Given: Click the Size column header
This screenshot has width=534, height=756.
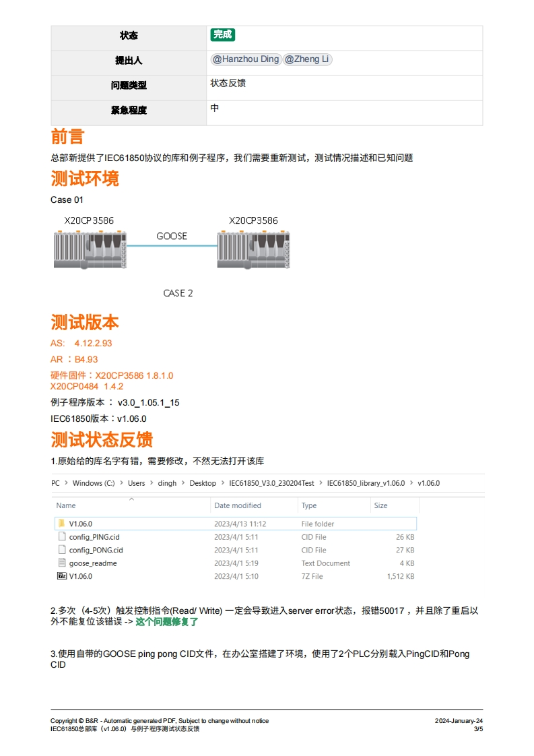Looking at the screenshot, I should click(x=380, y=505).
